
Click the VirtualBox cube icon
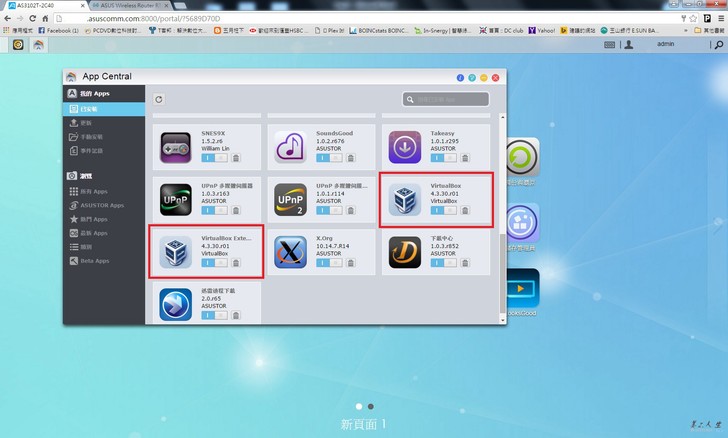(404, 199)
